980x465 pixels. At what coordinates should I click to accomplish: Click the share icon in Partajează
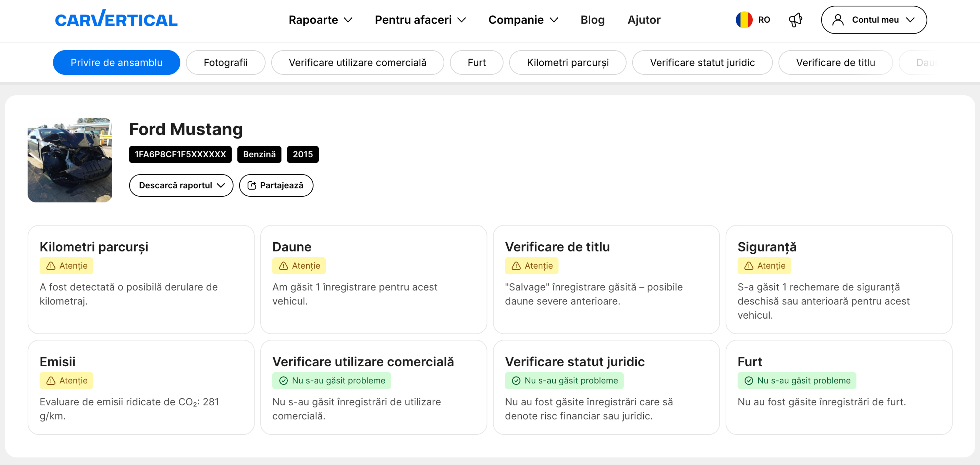251,185
